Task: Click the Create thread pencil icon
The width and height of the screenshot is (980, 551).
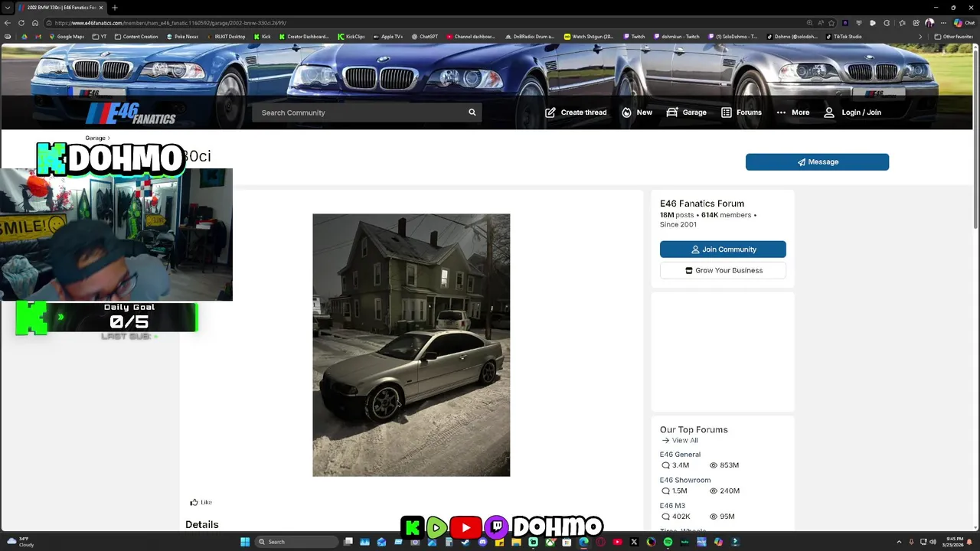Action: point(550,112)
